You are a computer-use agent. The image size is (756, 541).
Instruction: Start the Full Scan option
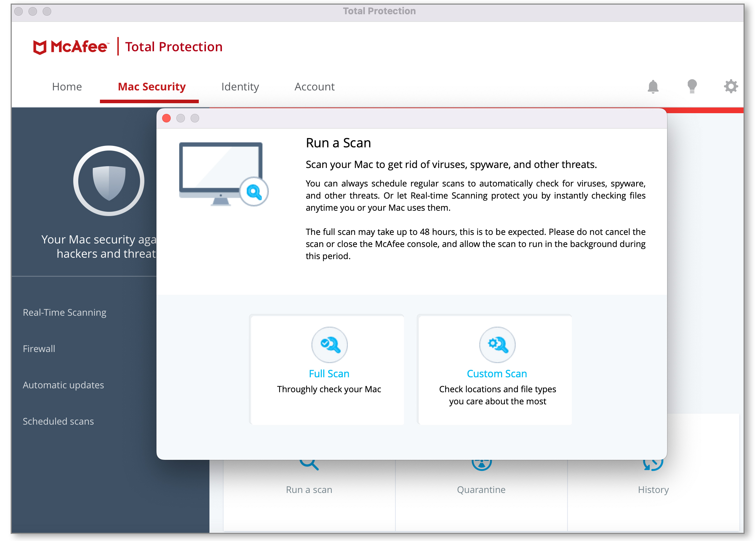329,374
